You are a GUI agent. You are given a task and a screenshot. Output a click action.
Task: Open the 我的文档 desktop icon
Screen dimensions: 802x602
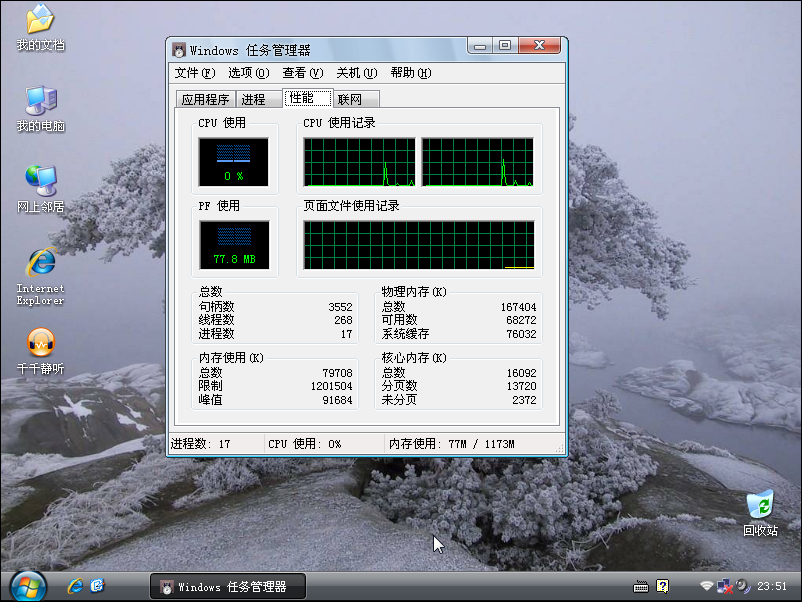[x=40, y=28]
